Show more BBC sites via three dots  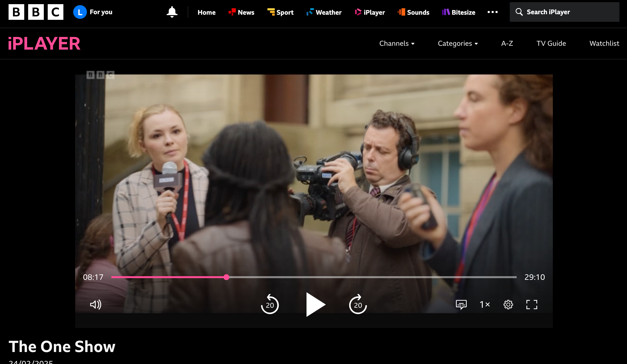pos(492,12)
